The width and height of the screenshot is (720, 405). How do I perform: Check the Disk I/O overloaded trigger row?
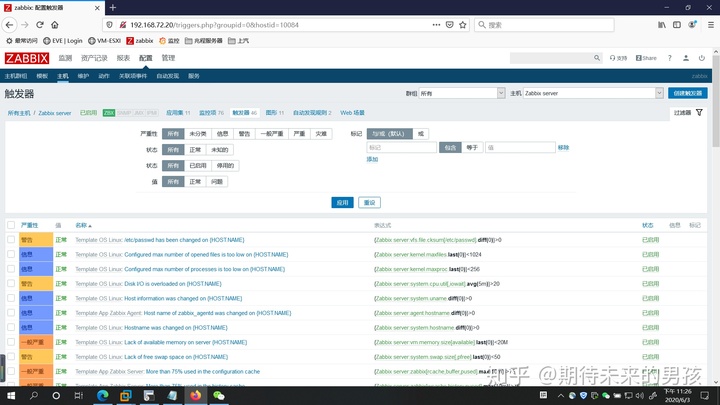point(11,283)
